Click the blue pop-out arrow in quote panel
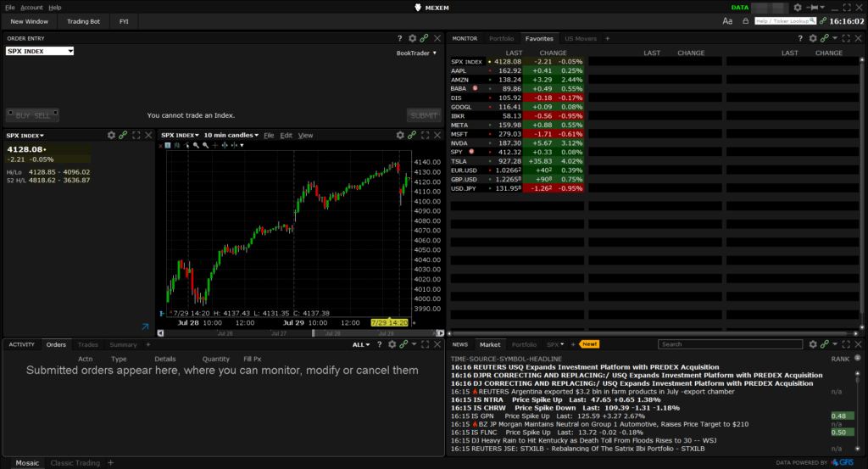Image resolution: width=868 pixels, height=469 pixels. click(145, 327)
